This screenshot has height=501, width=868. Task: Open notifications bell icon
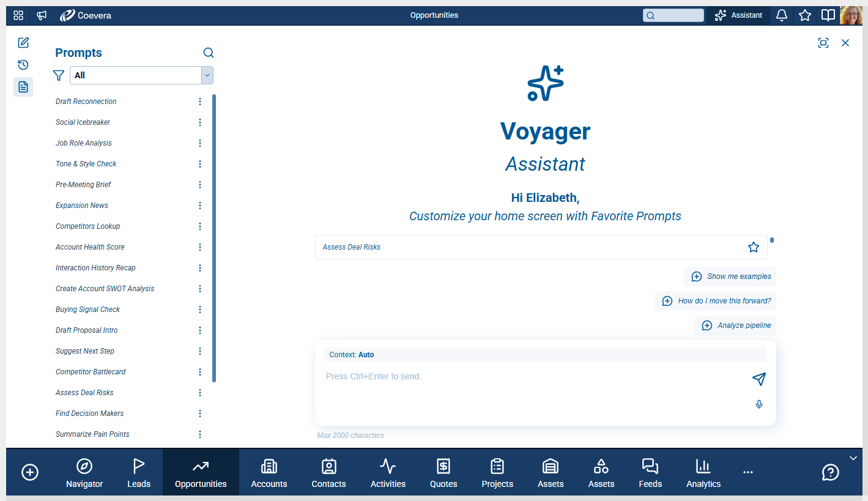point(782,15)
